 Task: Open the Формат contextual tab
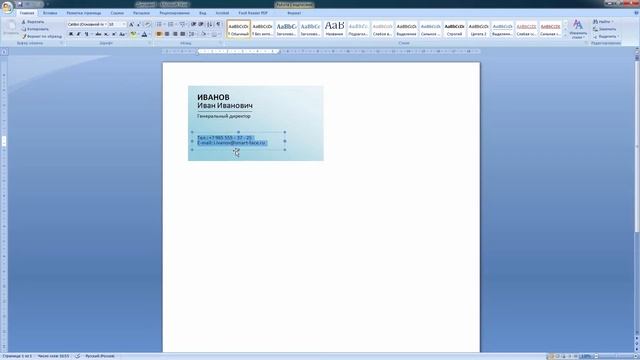click(294, 13)
